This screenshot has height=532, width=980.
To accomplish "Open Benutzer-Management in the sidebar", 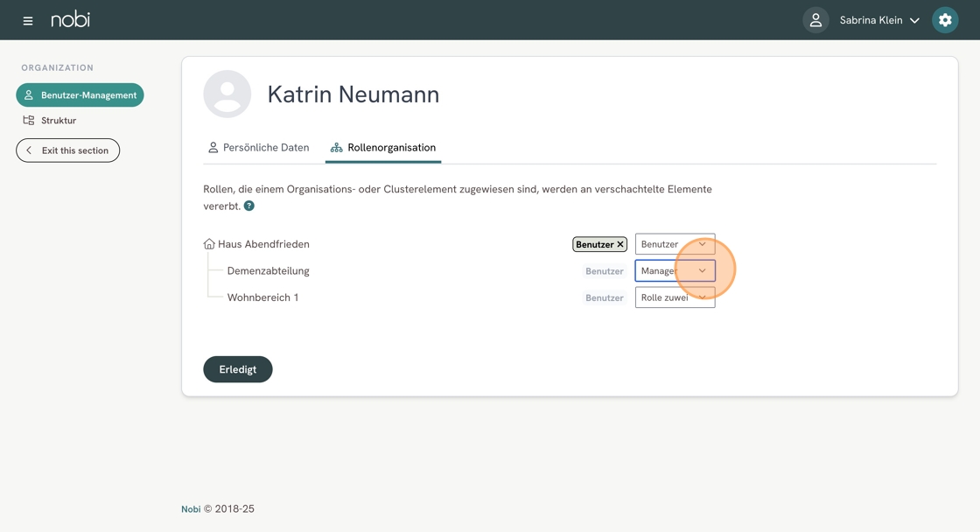I will (x=80, y=95).
